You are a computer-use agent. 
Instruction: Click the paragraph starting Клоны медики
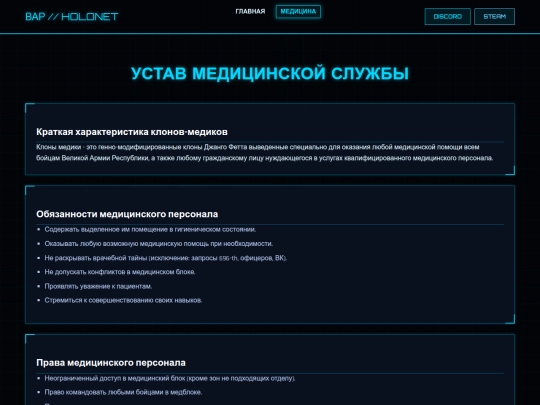(264, 153)
